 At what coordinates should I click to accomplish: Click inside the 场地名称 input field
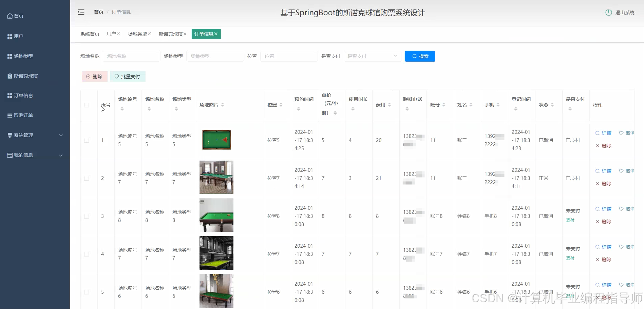132,56
